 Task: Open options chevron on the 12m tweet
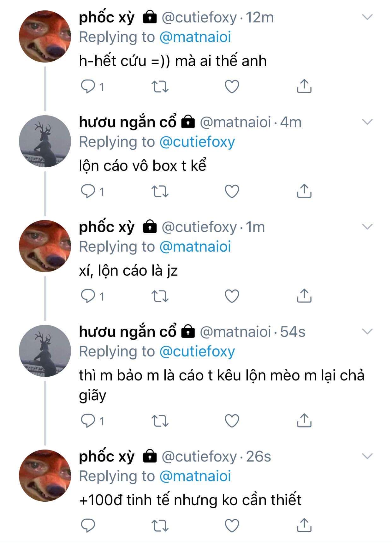[x=367, y=17]
